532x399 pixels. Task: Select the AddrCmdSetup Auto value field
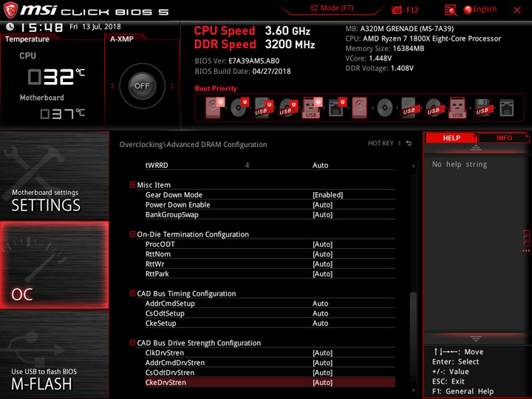click(x=320, y=304)
